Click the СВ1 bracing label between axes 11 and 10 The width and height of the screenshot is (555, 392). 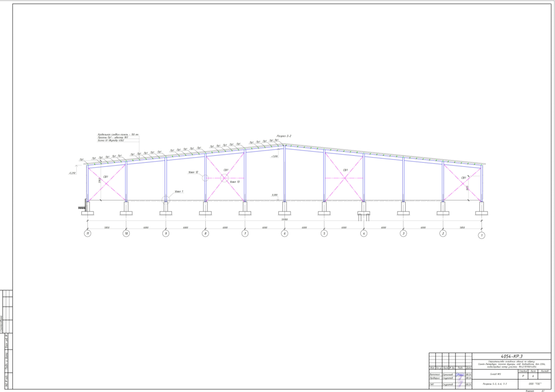tap(106, 177)
